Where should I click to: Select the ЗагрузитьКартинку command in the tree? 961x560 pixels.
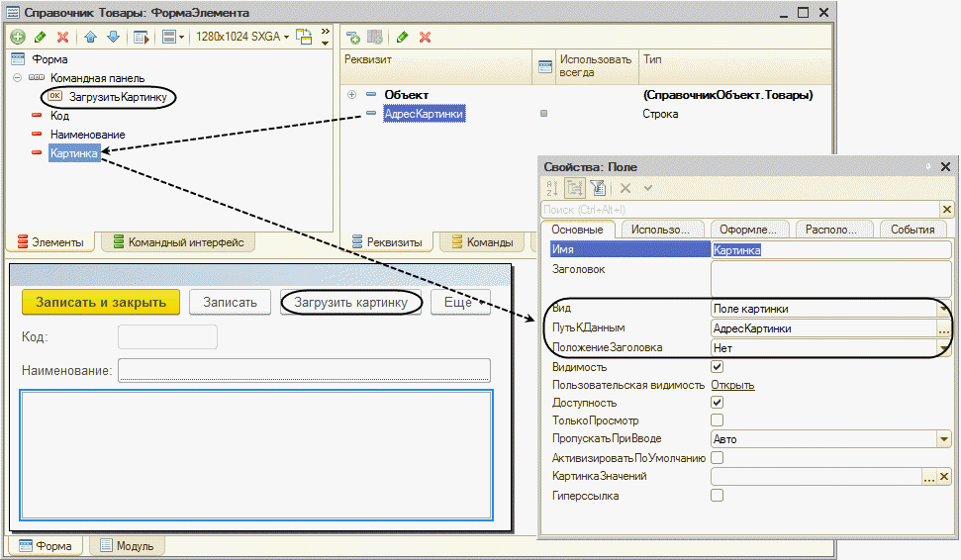118,97
